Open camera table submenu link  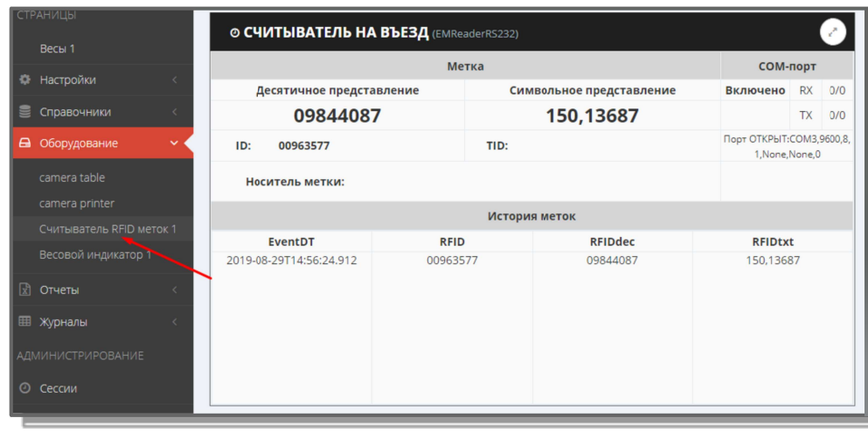[x=72, y=178]
